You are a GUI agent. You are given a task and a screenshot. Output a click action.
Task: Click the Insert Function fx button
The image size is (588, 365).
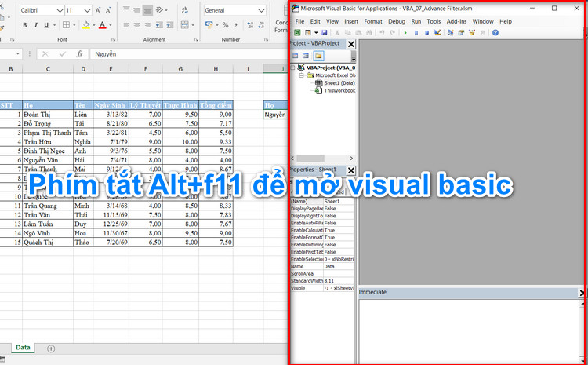pyautogui.click(x=79, y=54)
